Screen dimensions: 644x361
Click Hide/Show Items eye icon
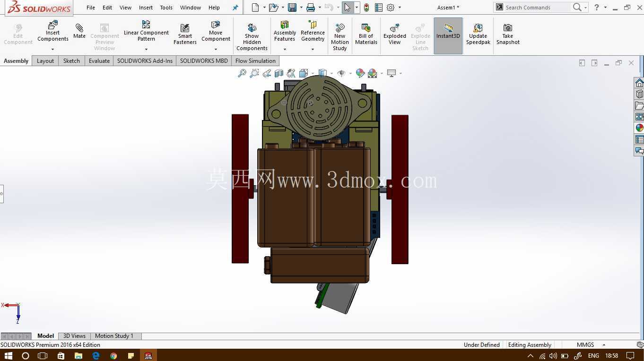point(341,73)
